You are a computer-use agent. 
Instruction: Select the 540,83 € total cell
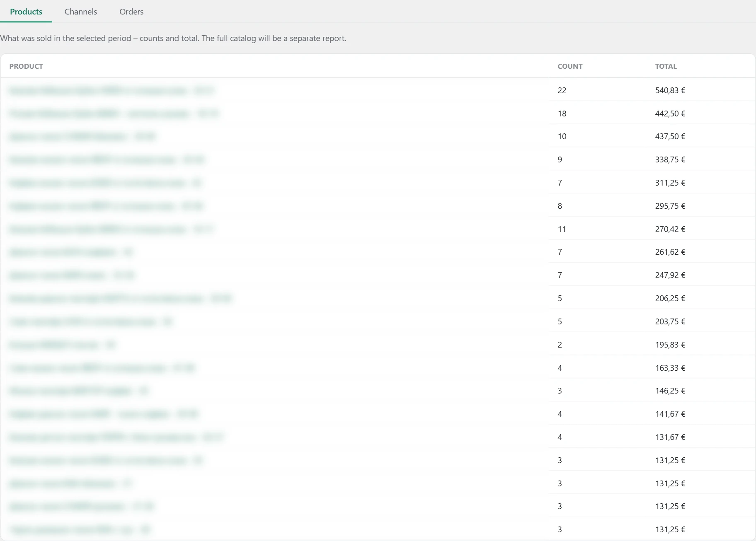click(x=670, y=90)
